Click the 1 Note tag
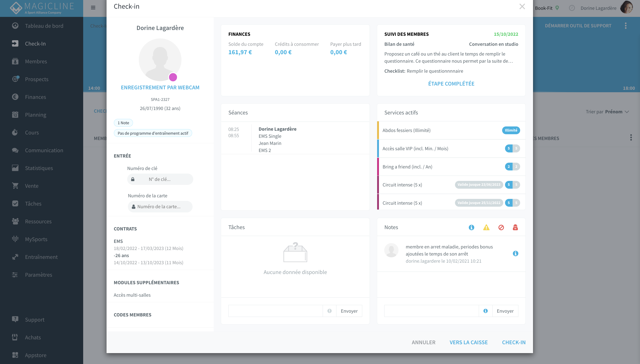This screenshot has width=640, height=364. click(123, 123)
